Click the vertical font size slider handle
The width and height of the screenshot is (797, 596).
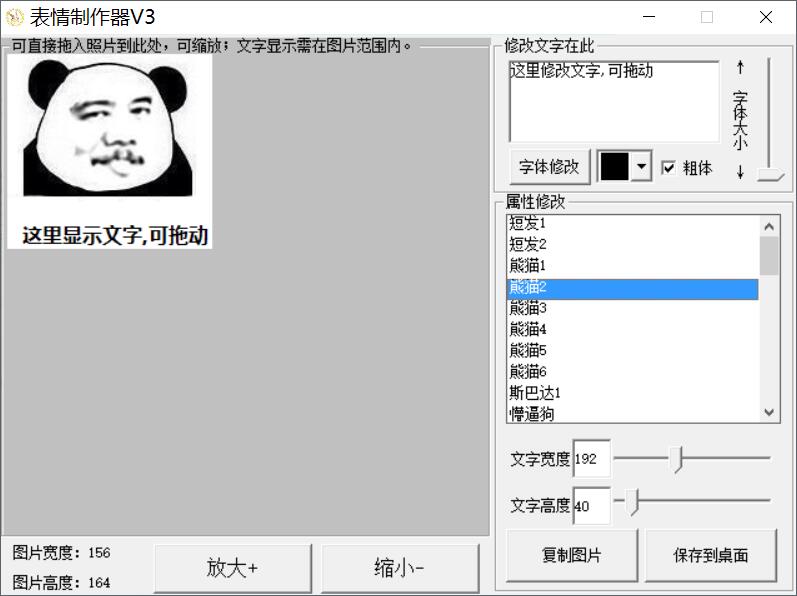coord(770,175)
